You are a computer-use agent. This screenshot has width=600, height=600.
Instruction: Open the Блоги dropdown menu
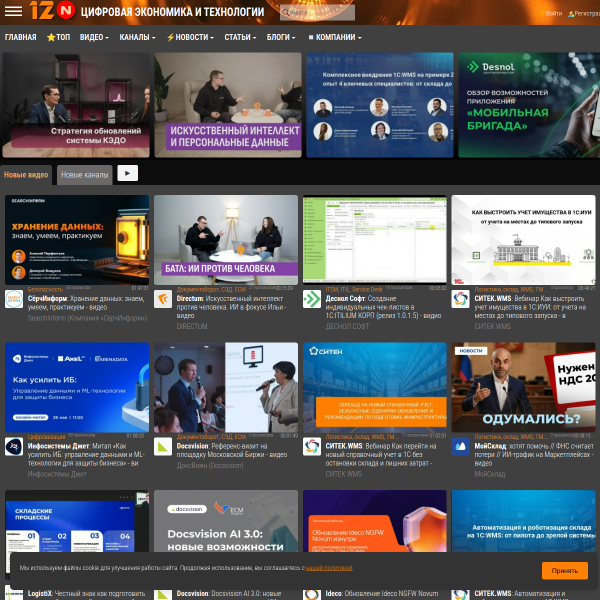(281, 37)
